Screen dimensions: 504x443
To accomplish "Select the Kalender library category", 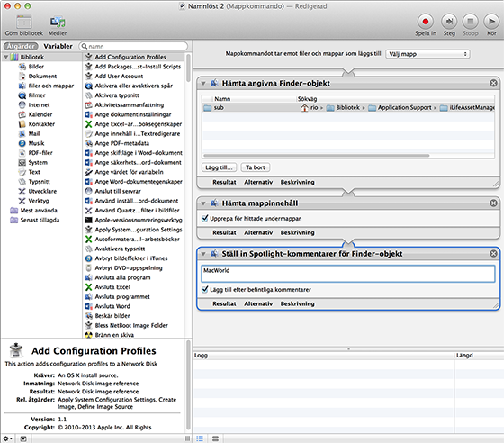I will pyautogui.click(x=40, y=114).
